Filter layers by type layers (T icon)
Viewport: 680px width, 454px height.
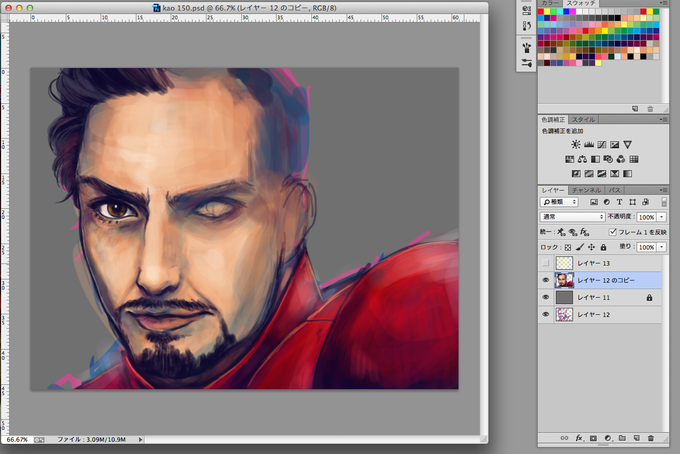[x=619, y=202]
